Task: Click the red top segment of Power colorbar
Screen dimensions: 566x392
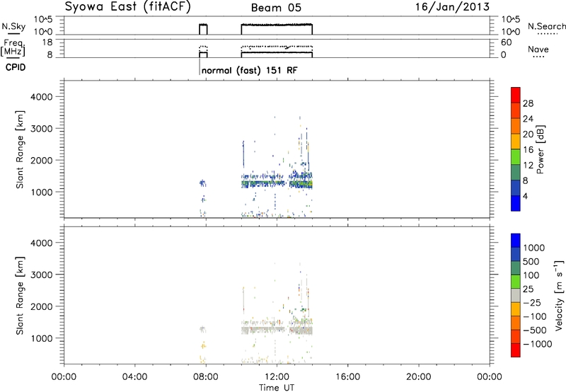Action: pyautogui.click(x=516, y=95)
